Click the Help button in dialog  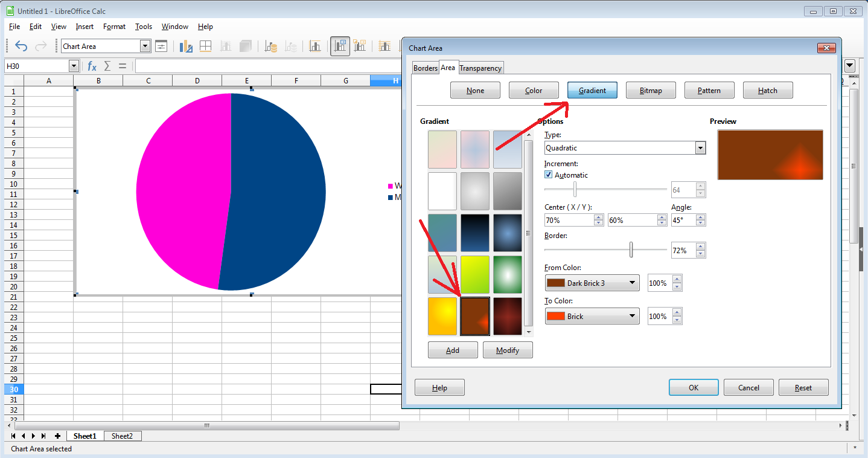point(439,387)
